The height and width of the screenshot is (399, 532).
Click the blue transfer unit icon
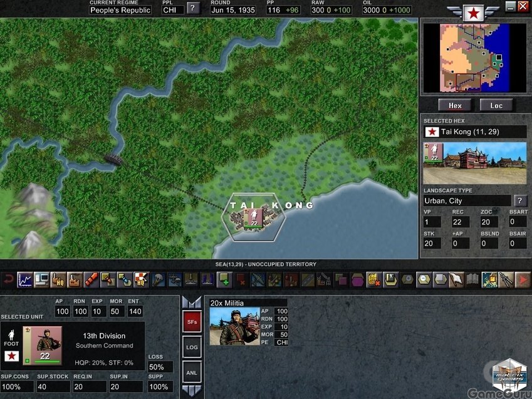(x=125, y=280)
